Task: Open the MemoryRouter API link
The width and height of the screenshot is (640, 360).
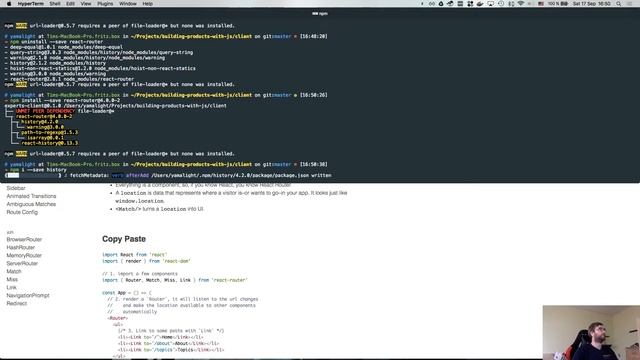Action: [24, 256]
